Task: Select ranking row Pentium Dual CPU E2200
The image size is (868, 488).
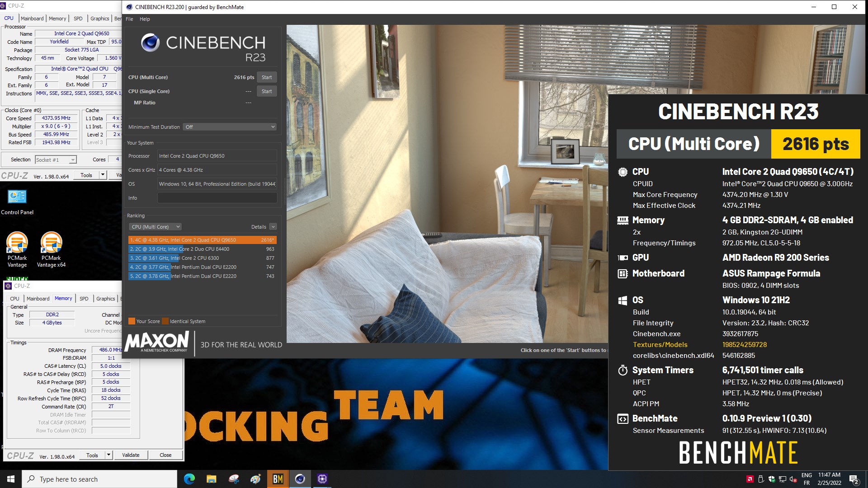Action: point(202,267)
